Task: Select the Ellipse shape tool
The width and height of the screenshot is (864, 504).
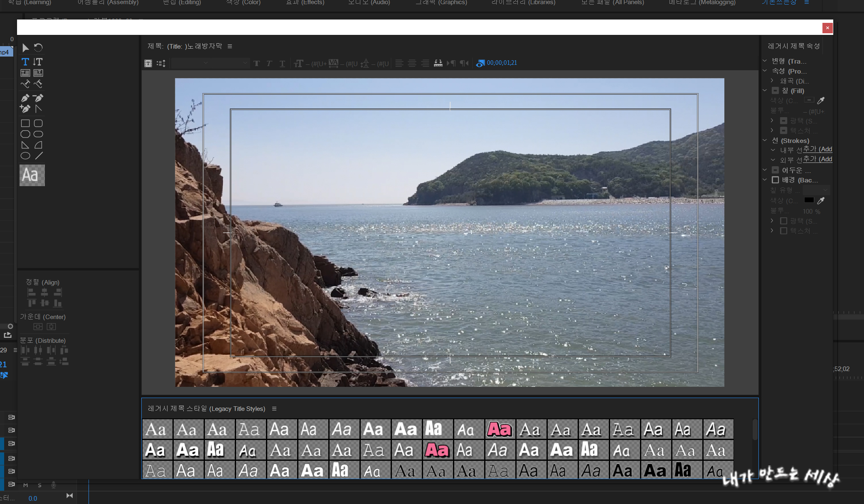Action: coord(25,156)
